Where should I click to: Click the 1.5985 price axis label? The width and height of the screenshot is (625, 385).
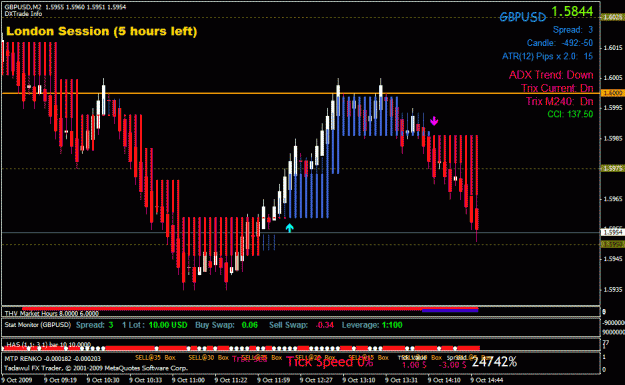tap(613, 138)
